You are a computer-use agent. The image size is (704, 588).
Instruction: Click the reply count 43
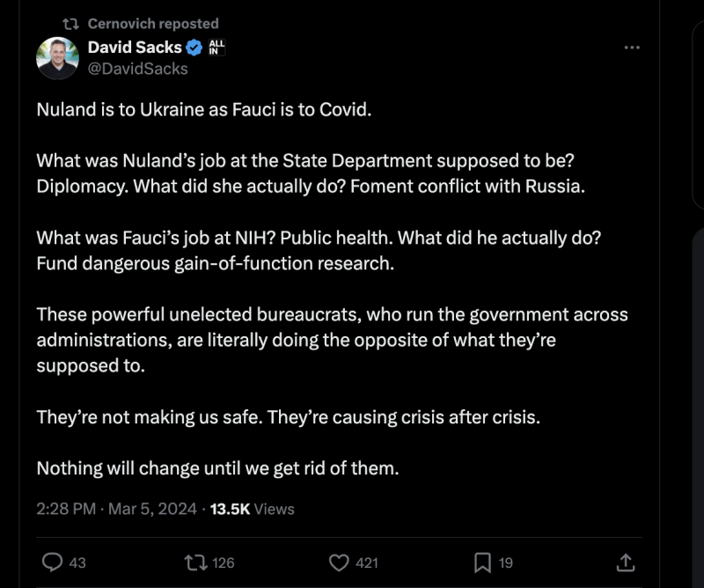pos(77,562)
